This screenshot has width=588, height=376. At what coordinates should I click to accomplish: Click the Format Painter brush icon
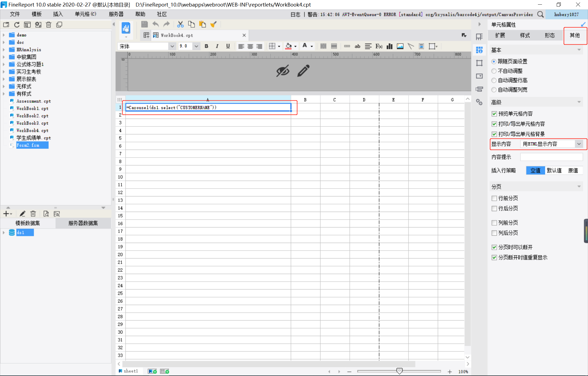point(213,24)
